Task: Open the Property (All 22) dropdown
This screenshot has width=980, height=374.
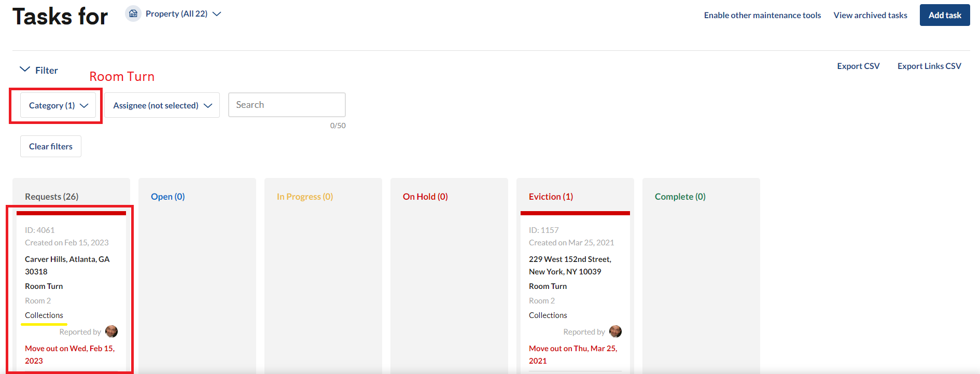Action: (183, 14)
